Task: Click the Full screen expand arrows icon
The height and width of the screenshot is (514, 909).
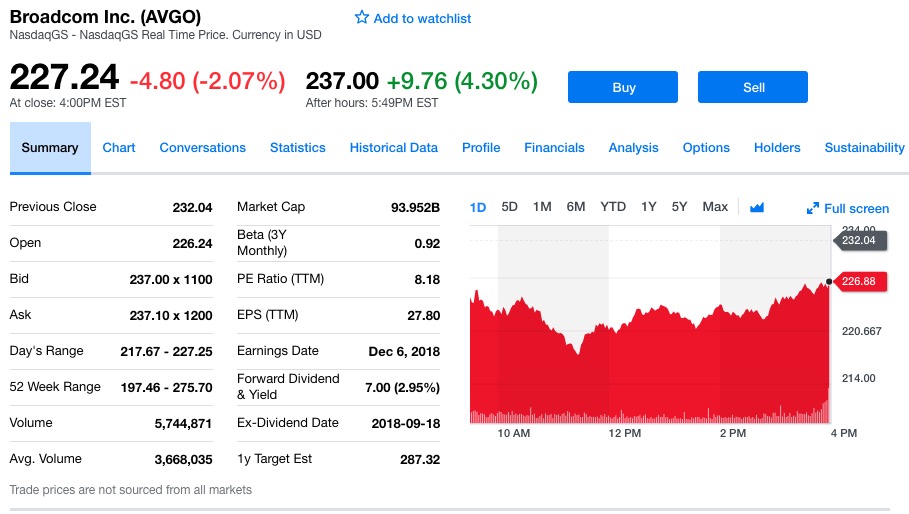Action: click(813, 208)
